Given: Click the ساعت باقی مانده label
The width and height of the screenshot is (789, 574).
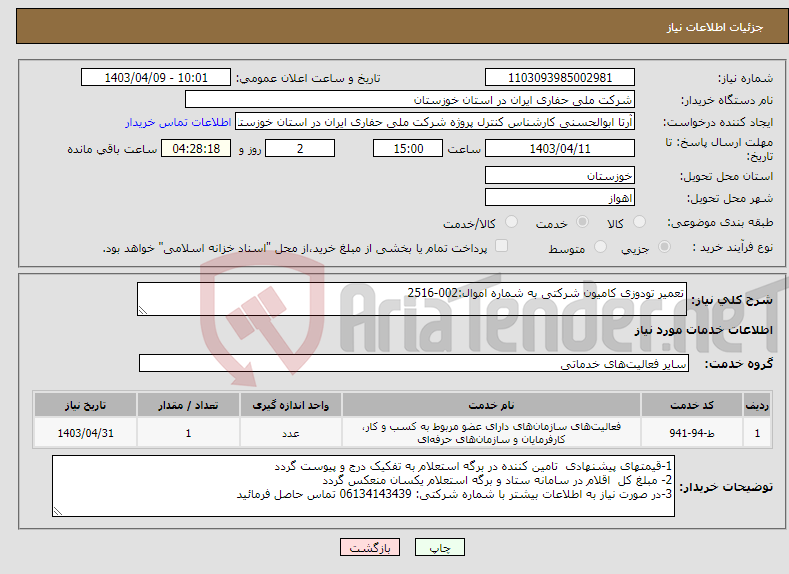Looking at the screenshot, I should click(x=112, y=149).
